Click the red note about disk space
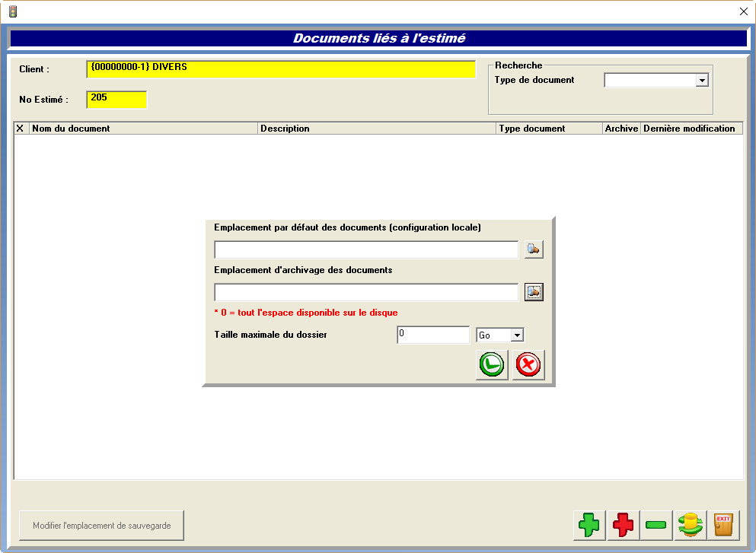The width and height of the screenshot is (756, 553). [x=306, y=313]
